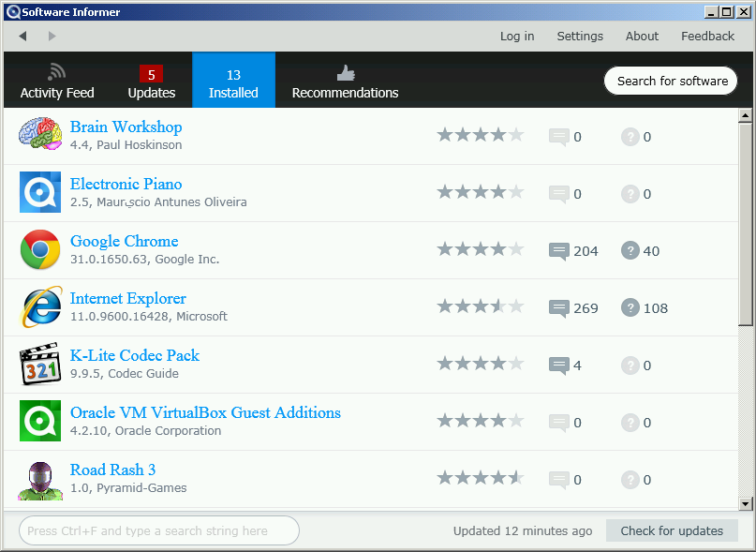The image size is (756, 552).
Task: Open the Updates tab
Action: click(x=152, y=80)
